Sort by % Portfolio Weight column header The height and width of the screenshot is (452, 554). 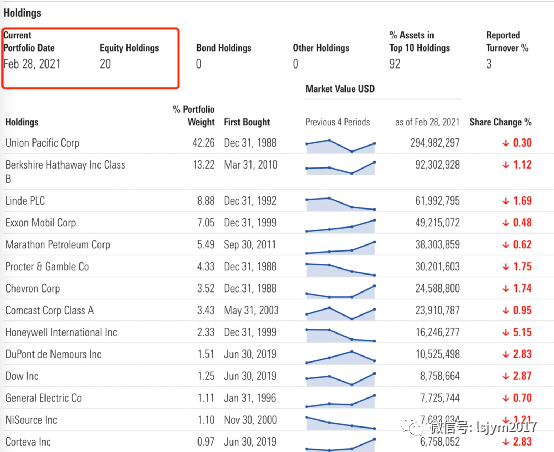pyautogui.click(x=194, y=116)
